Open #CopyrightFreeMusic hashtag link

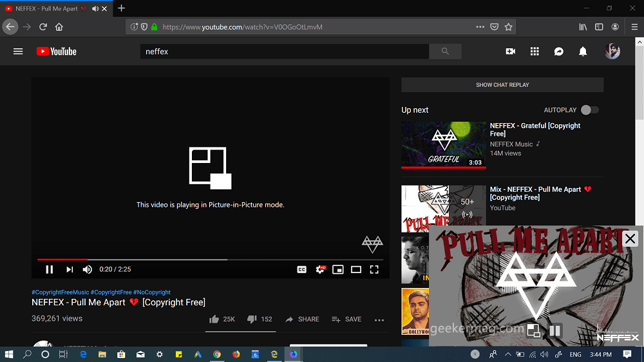tap(61, 292)
